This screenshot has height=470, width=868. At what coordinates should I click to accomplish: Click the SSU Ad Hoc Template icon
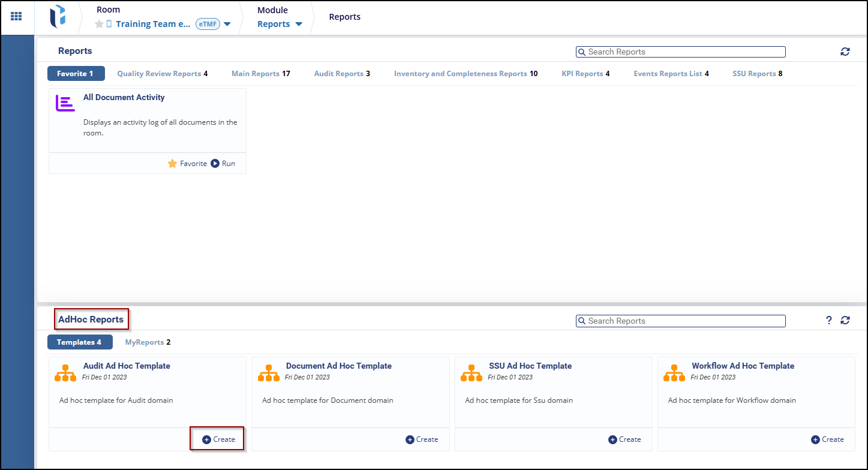click(471, 372)
